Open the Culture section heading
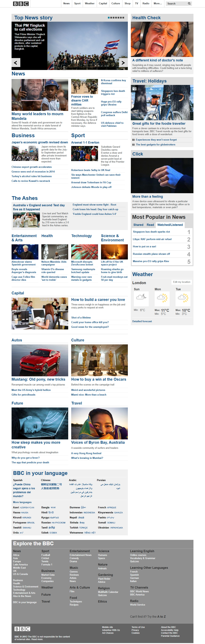Viewport: 205px width, 644px height. tap(78, 340)
